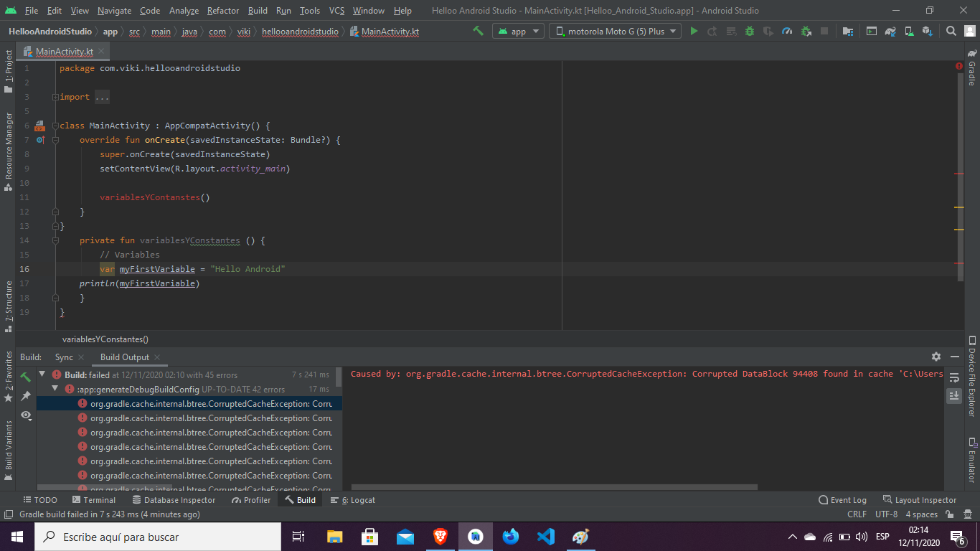Fold the variablesYConstantes function at line 14
This screenshot has width=980, height=551.
click(x=55, y=240)
